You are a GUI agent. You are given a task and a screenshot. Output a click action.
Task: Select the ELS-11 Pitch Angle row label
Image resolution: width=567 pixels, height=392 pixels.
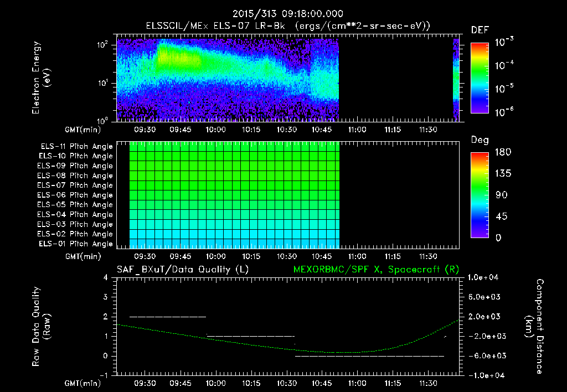click(76, 147)
